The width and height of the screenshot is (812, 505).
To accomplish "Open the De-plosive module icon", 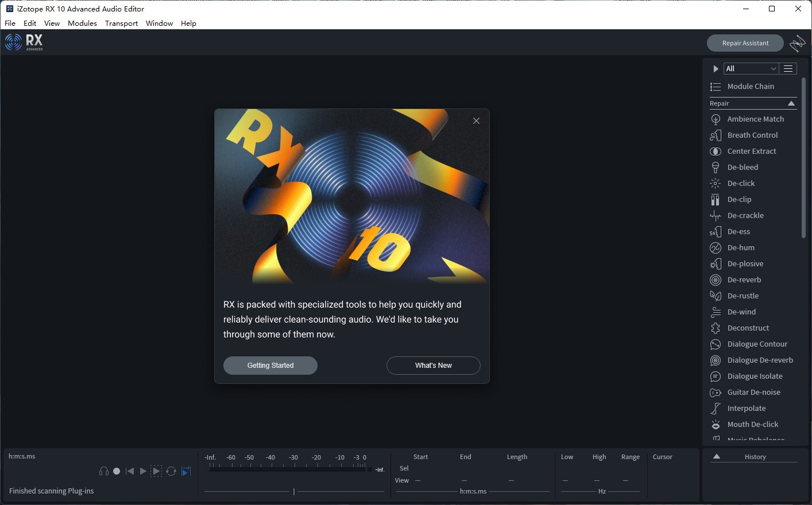I will (x=716, y=264).
